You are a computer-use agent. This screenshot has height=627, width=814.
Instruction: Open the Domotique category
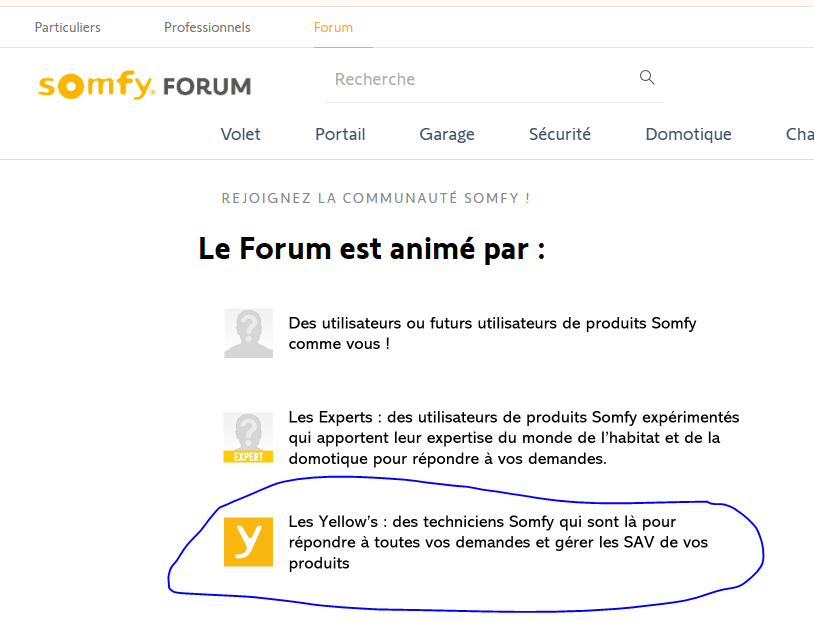(688, 134)
